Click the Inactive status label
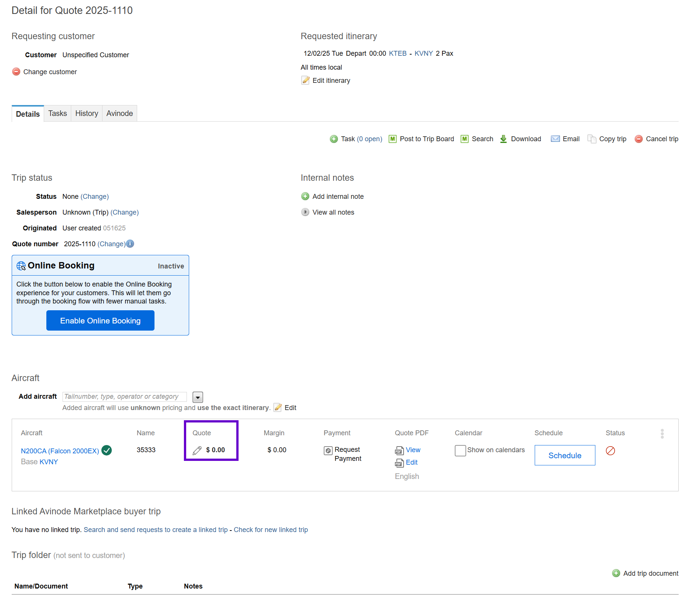This screenshot has width=699, height=616. 171,266
